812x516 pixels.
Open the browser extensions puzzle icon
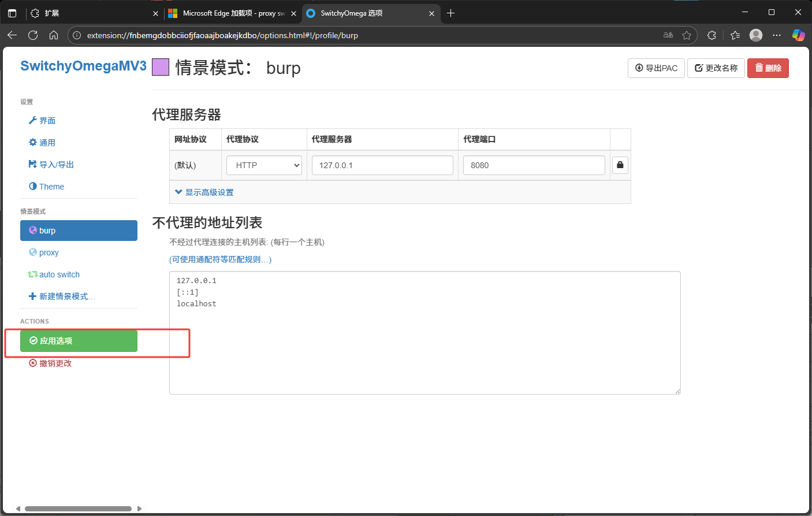(712, 35)
